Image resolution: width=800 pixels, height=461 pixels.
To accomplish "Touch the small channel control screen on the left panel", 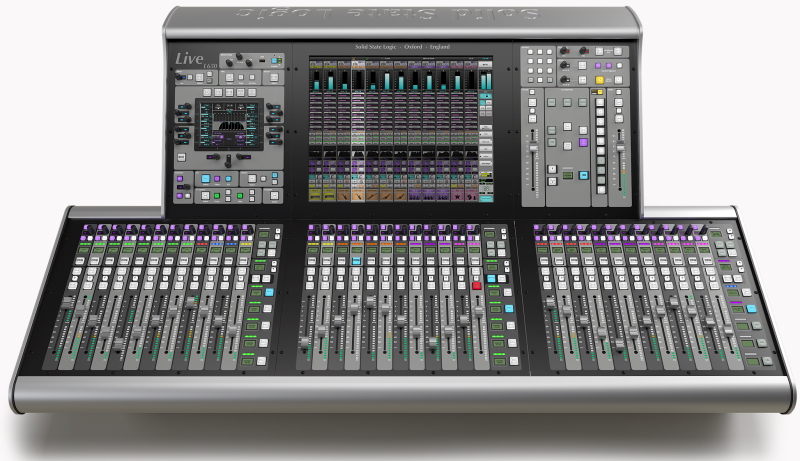I will pyautogui.click(x=229, y=124).
